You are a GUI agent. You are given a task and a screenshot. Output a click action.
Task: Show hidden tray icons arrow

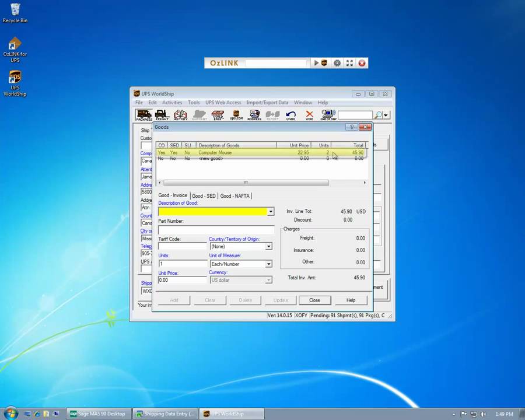(454, 414)
